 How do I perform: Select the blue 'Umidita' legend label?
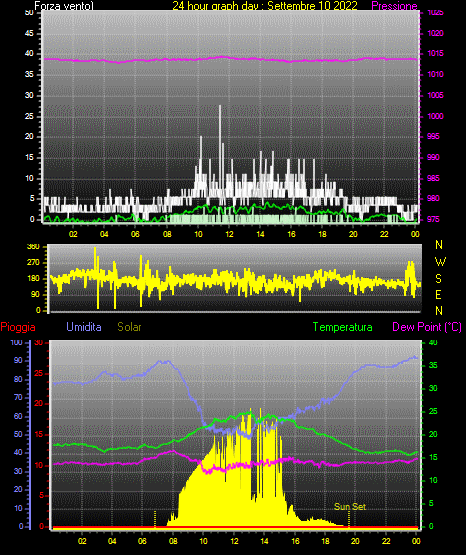(x=84, y=327)
